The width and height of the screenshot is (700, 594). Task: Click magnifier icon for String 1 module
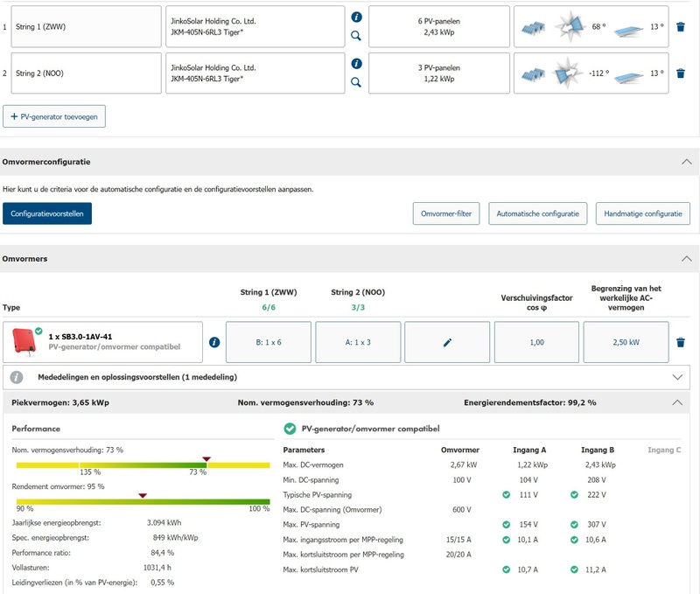(356, 36)
